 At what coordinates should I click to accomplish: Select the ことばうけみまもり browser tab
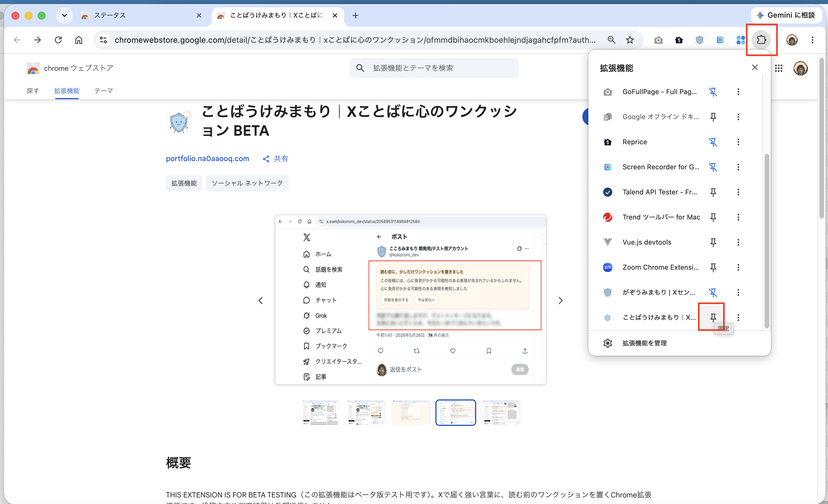pyautogui.click(x=278, y=15)
